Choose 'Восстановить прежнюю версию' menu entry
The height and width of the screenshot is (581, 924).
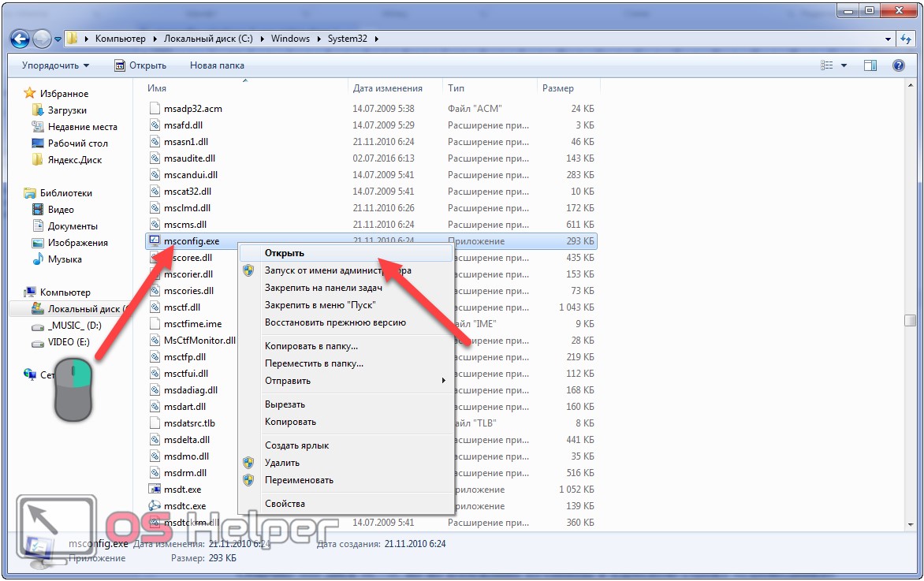[x=346, y=322]
